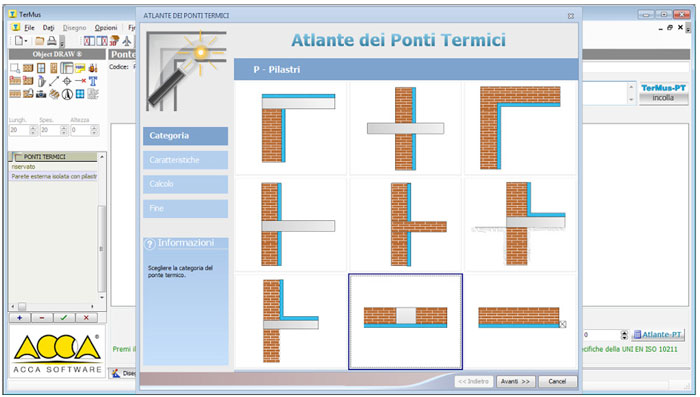Click the scroll-up arrow of the Ponti Termici list
This screenshot has width=700, height=397.
coord(102,157)
